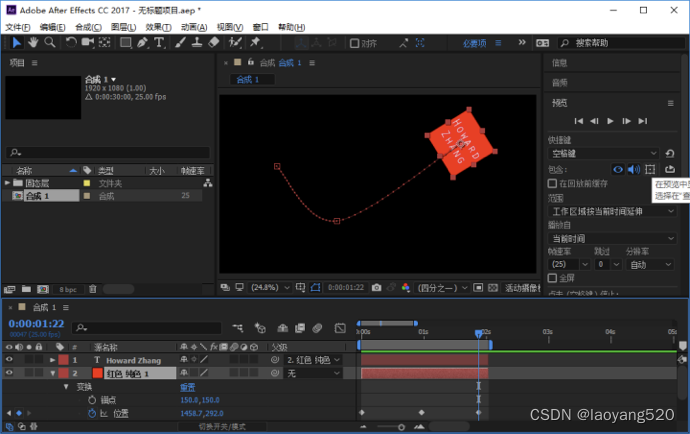The height and width of the screenshot is (434, 690).
Task: Select the Hand tool
Action: pyautogui.click(x=33, y=43)
